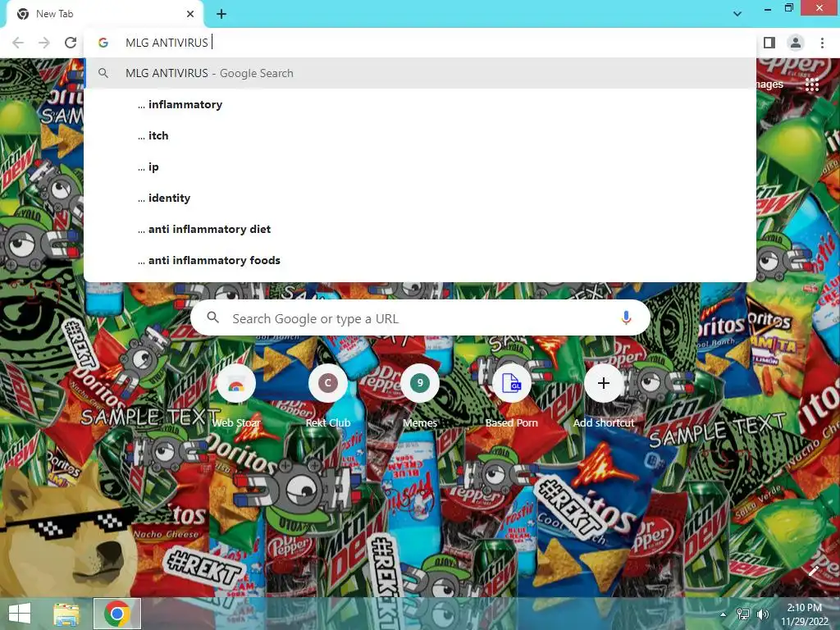Screen dimensions: 840x630
Task: Open a new tab with plus button
Action: tap(221, 14)
